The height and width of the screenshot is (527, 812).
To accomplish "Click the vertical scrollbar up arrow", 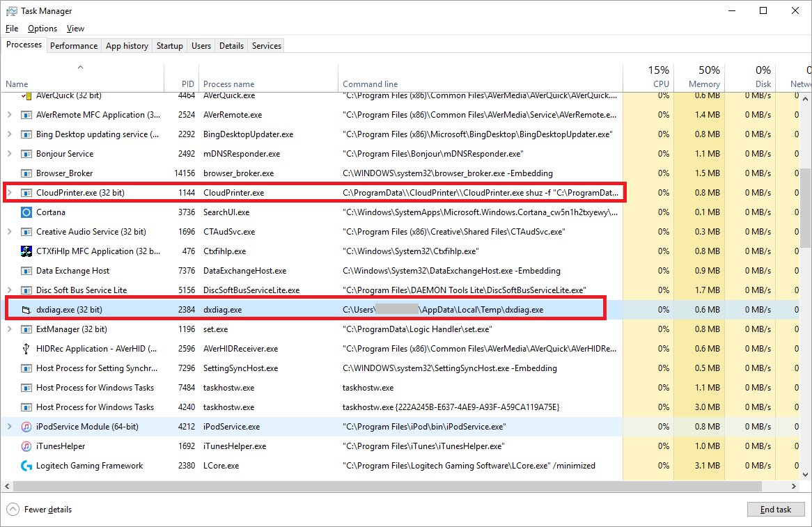I will tap(805, 98).
